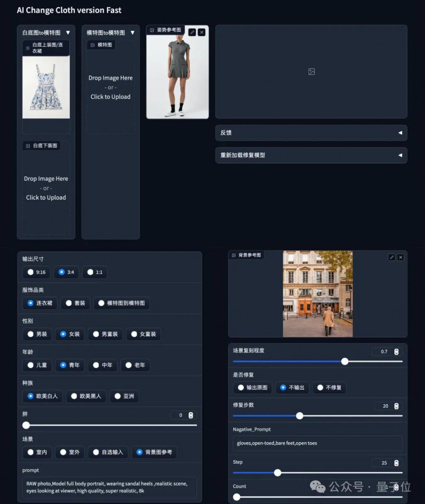Choose 模特图到模特图 category option
Screen dimensions: 425x504
pos(121,303)
